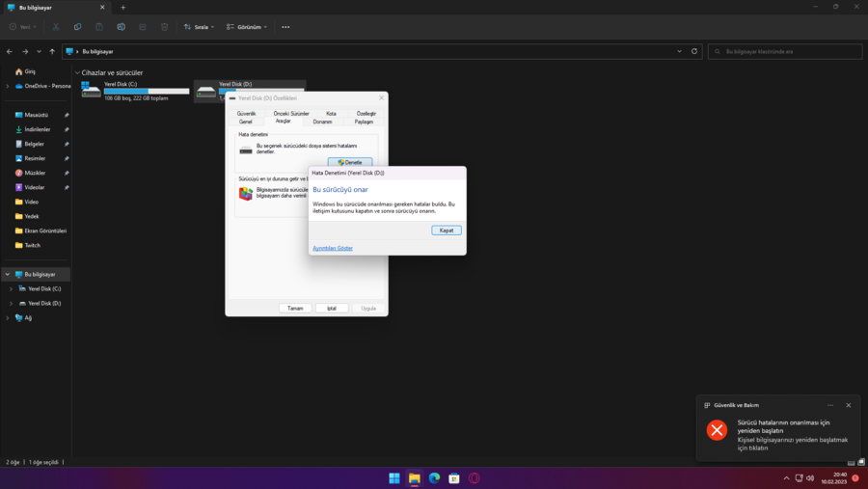Click the Denetle error-check button

coord(350,162)
